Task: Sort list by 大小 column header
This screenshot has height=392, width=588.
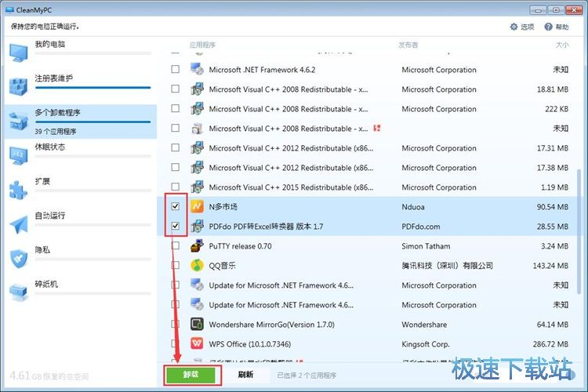Action: (562, 45)
